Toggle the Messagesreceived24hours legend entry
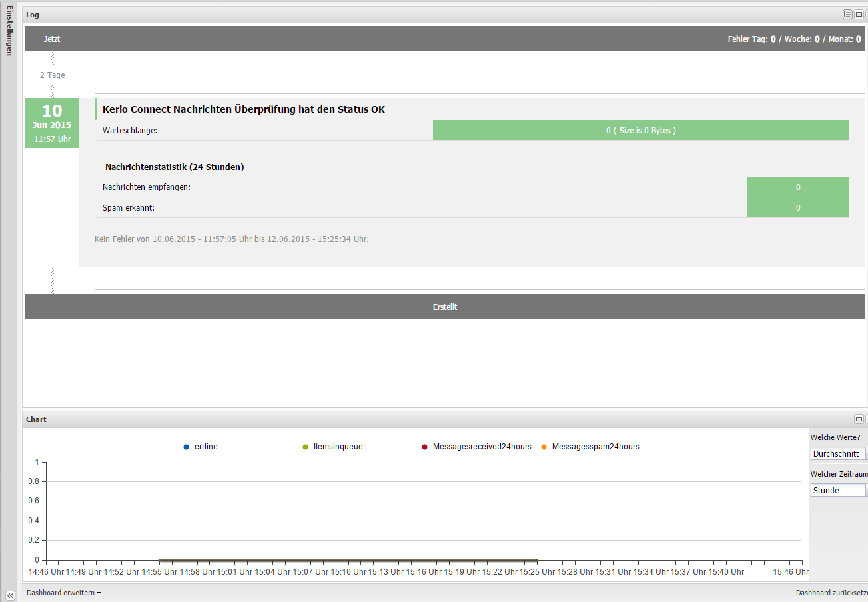The image size is (868, 602). pos(476,447)
